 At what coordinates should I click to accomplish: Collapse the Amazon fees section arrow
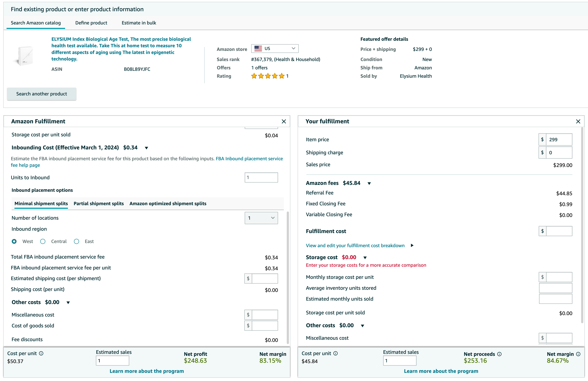click(x=369, y=183)
